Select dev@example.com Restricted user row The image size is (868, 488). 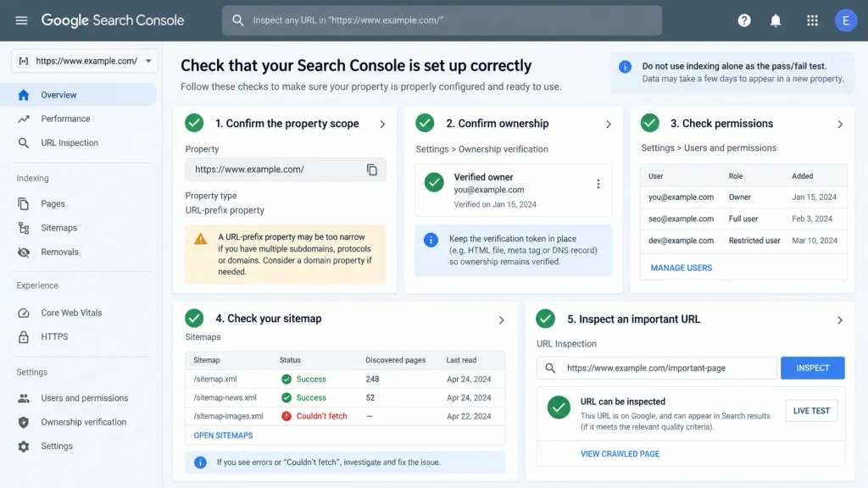pos(743,241)
